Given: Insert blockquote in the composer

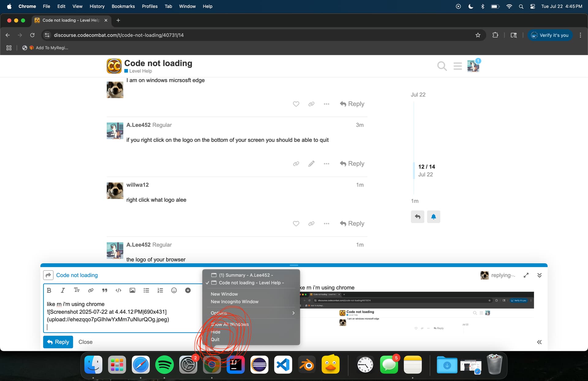Looking at the screenshot, I should (x=105, y=290).
